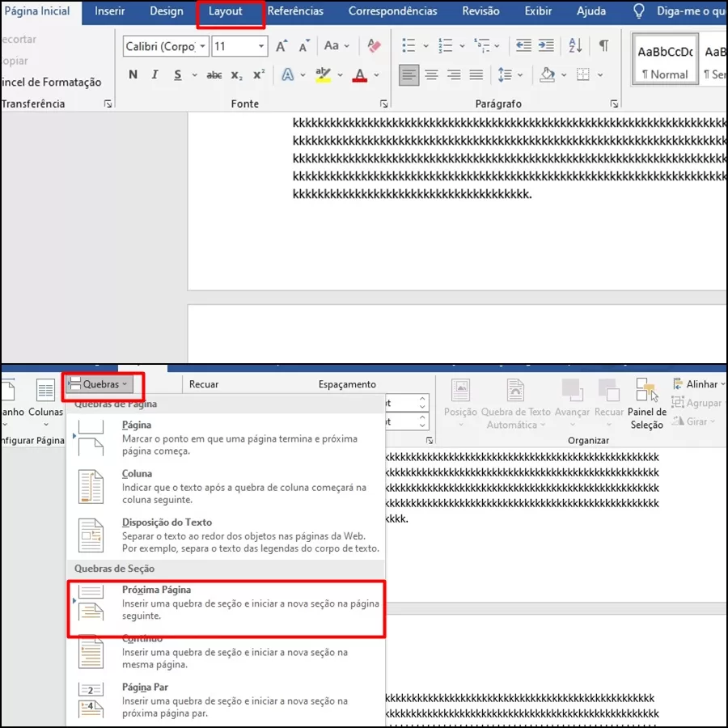Switch to the Design tab
The width and height of the screenshot is (728, 728).
pyautogui.click(x=166, y=11)
